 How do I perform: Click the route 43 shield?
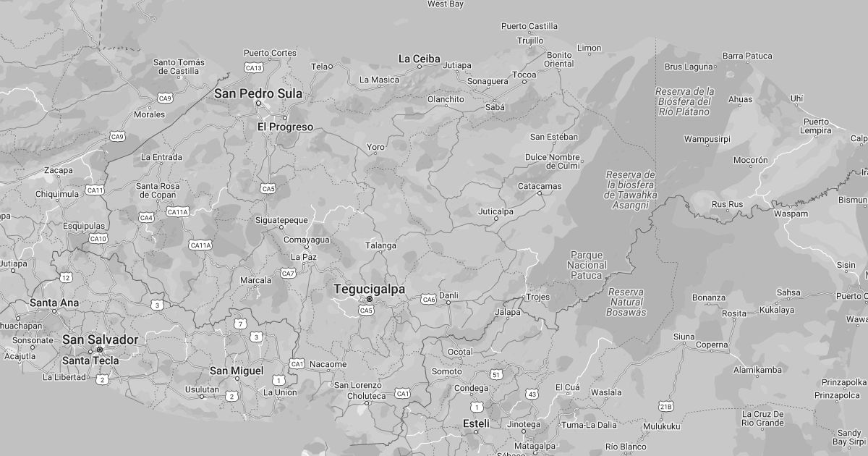(x=532, y=394)
